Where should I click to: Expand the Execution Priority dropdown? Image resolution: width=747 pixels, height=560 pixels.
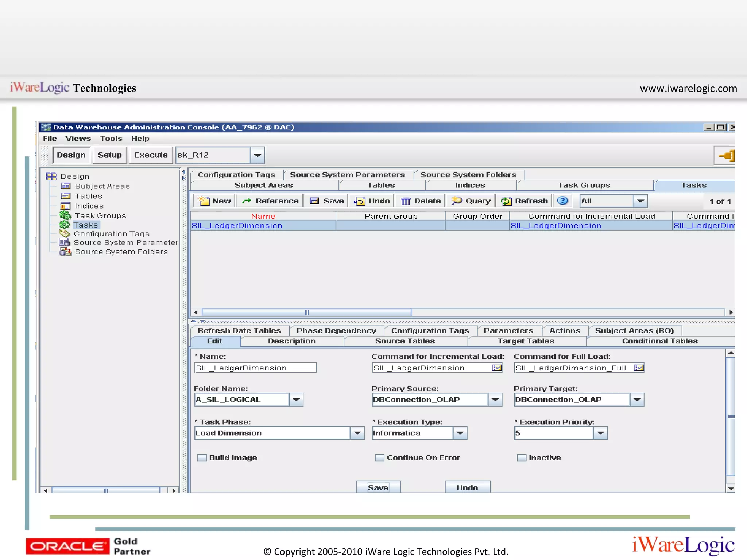pos(600,433)
